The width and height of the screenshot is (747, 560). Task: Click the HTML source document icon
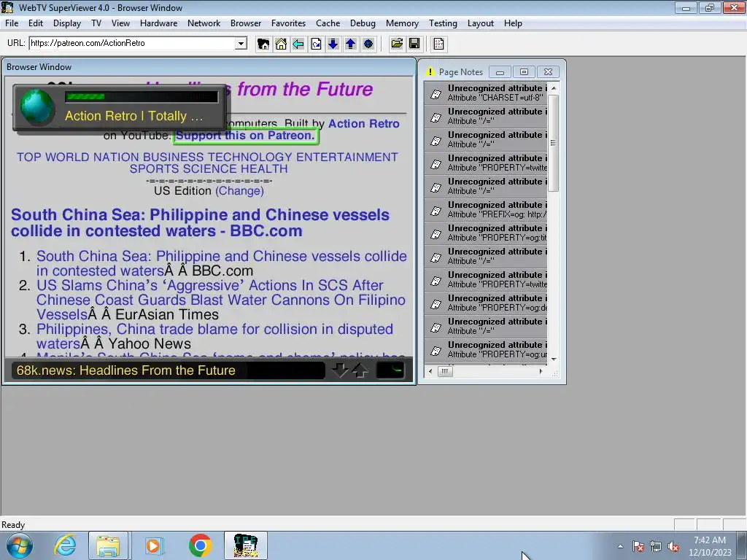click(x=438, y=44)
